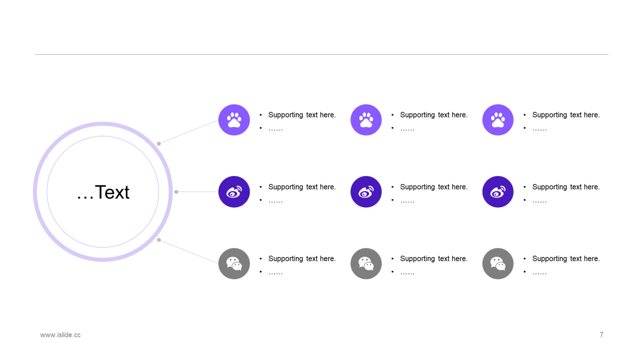Viewport: 644px width, 362px height.
Task: Click the "……" bullet beside middle WeChat icon
Action: coord(407,273)
